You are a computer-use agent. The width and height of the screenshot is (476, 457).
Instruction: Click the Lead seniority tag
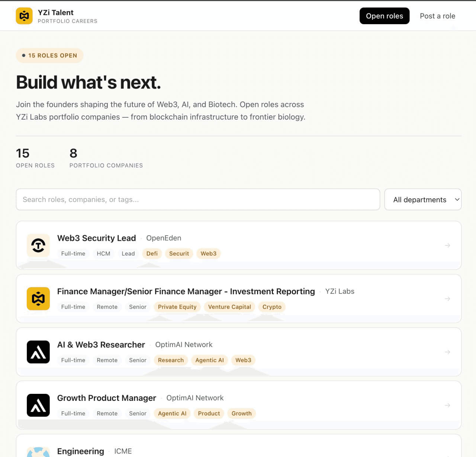pos(128,253)
